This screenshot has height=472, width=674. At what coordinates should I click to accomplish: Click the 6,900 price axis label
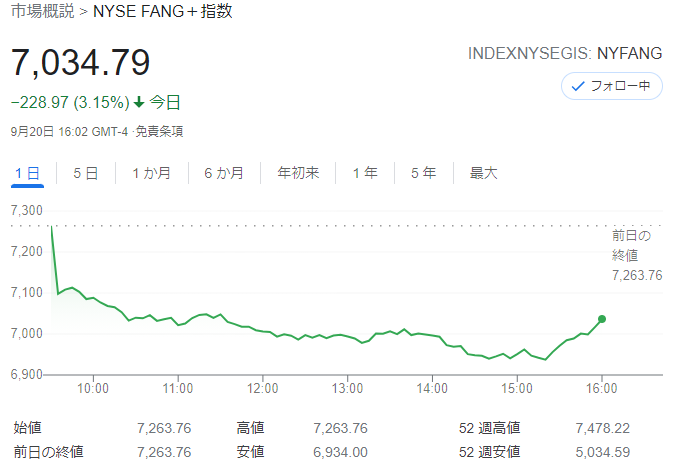click(27, 374)
